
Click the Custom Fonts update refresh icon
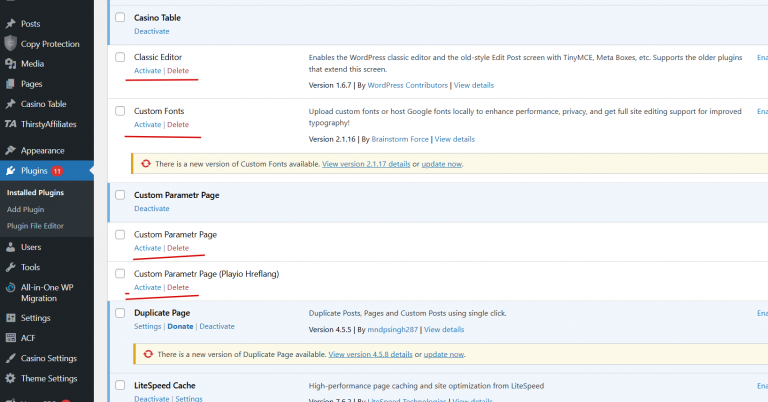point(146,164)
